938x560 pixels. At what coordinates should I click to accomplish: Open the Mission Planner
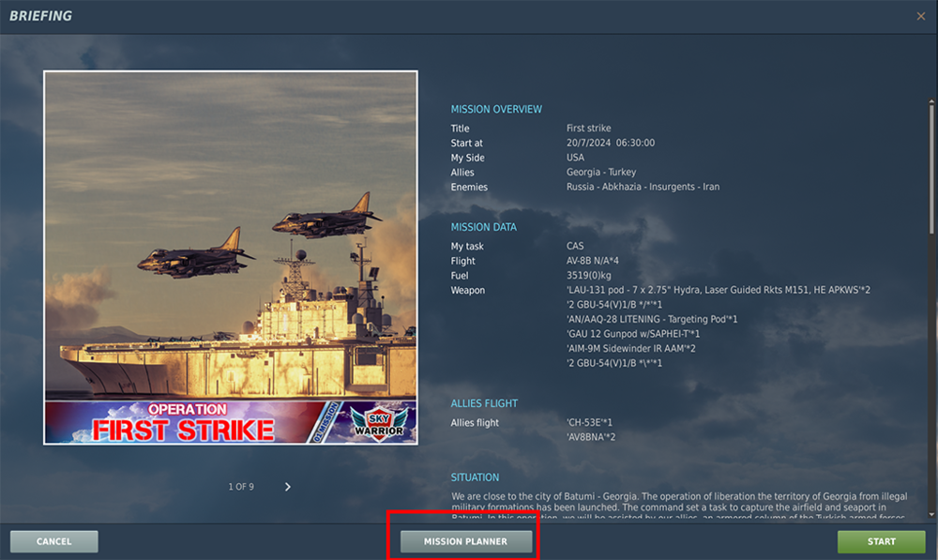click(466, 541)
